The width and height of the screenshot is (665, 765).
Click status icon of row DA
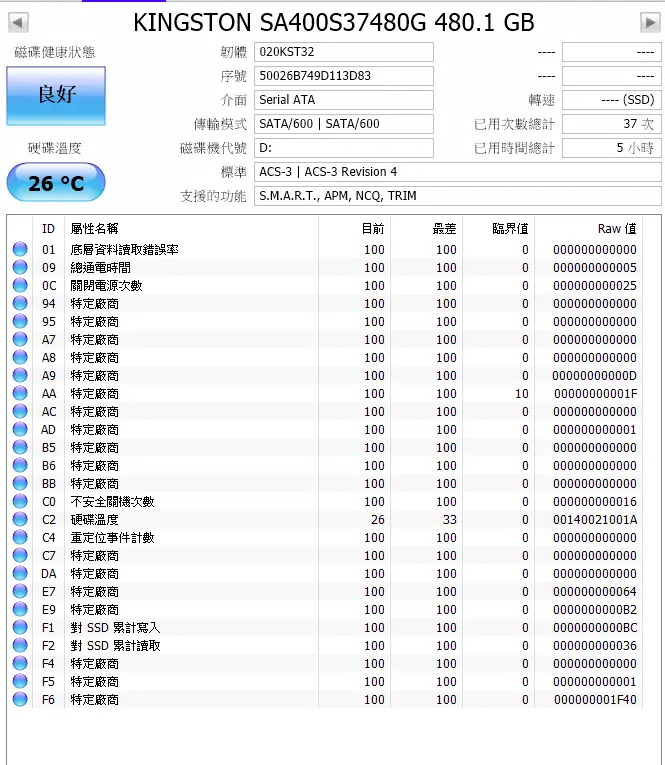click(x=20, y=573)
